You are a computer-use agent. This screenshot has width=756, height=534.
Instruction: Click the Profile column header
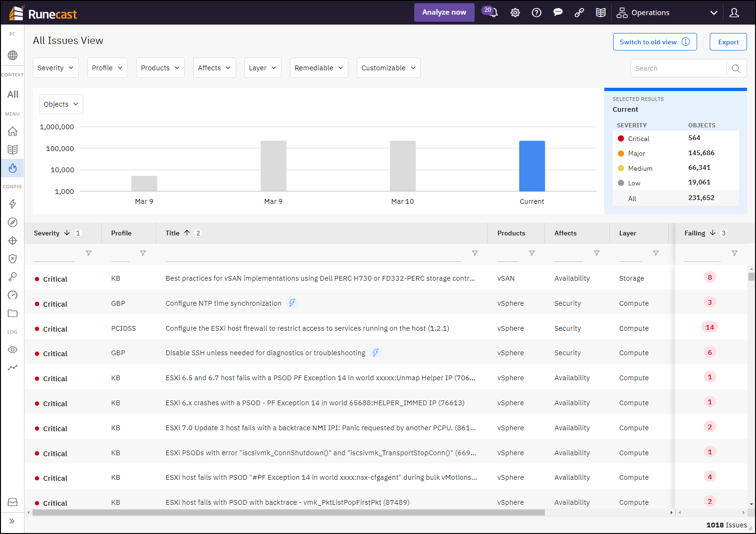click(x=121, y=233)
